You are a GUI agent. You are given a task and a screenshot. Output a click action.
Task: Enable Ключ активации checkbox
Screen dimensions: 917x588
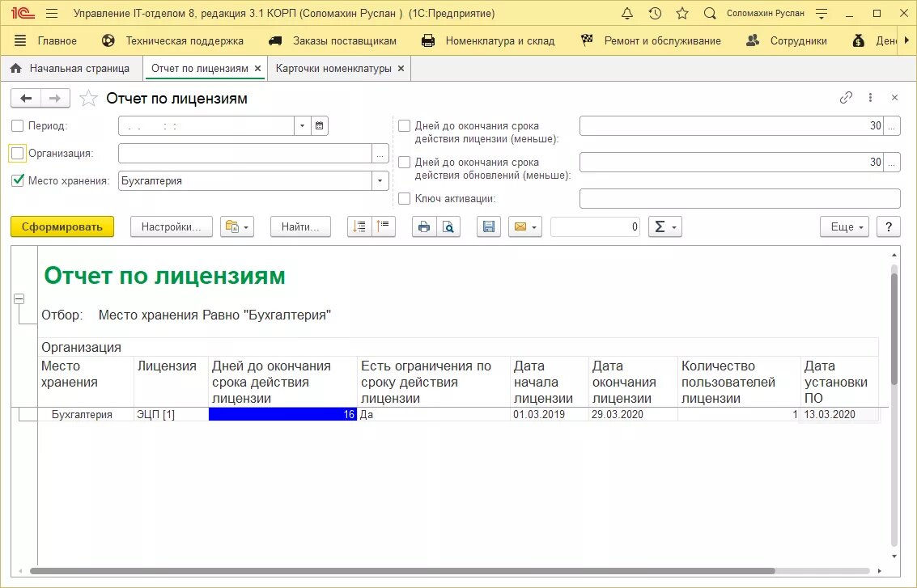[404, 199]
